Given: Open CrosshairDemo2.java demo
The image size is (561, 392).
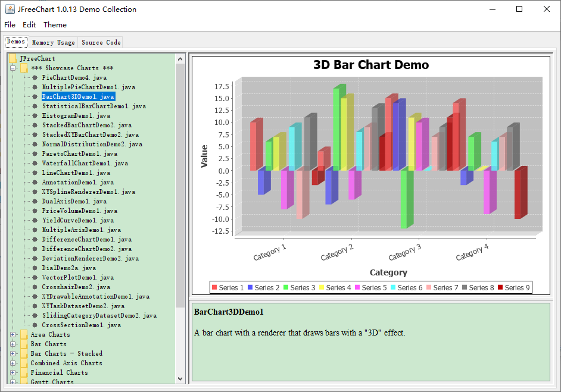Looking at the screenshot, I should (76, 287).
